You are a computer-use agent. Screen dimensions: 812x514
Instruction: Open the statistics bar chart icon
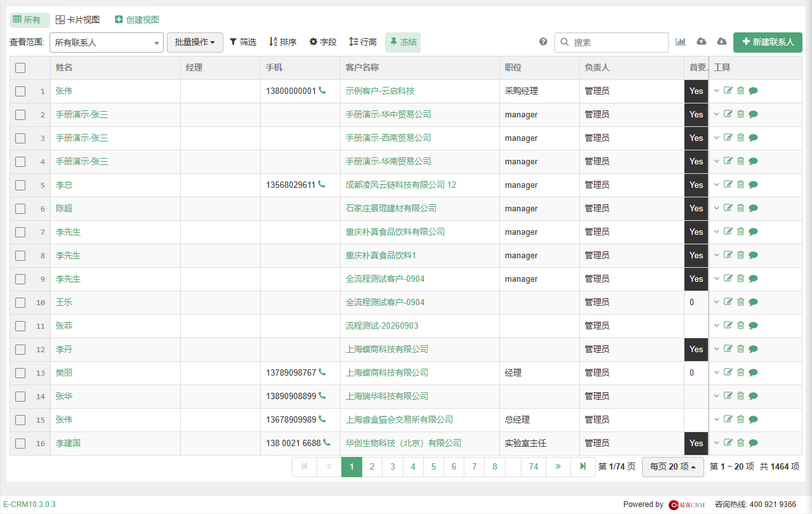click(681, 42)
